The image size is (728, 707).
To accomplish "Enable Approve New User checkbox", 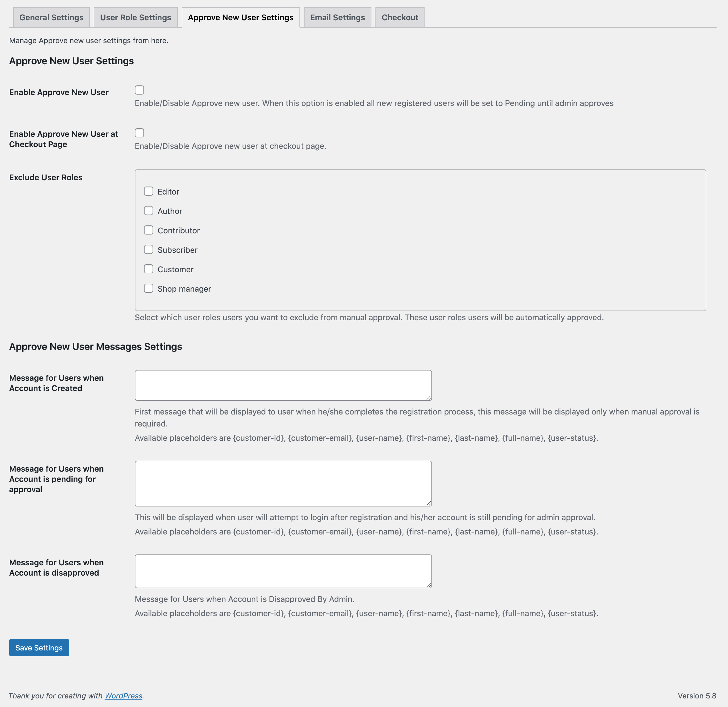I will tap(140, 90).
